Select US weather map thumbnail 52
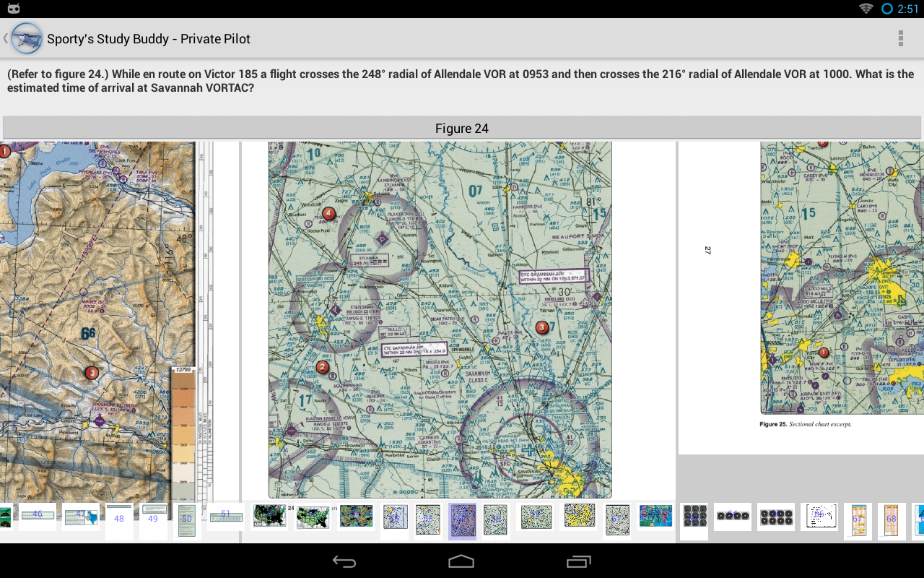This screenshot has height=578, width=924. pos(269,516)
